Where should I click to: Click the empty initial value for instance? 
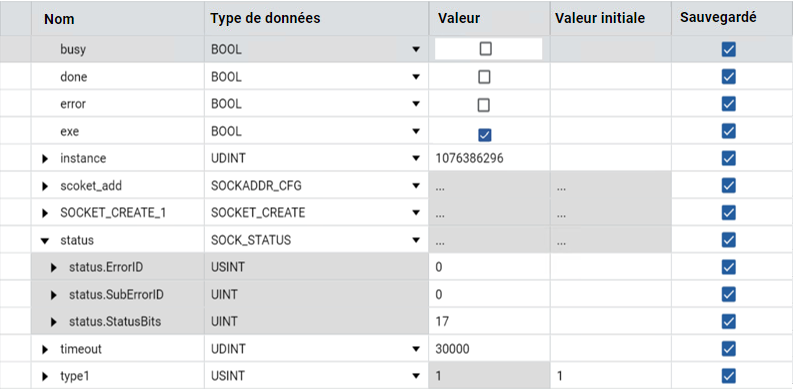point(611,159)
